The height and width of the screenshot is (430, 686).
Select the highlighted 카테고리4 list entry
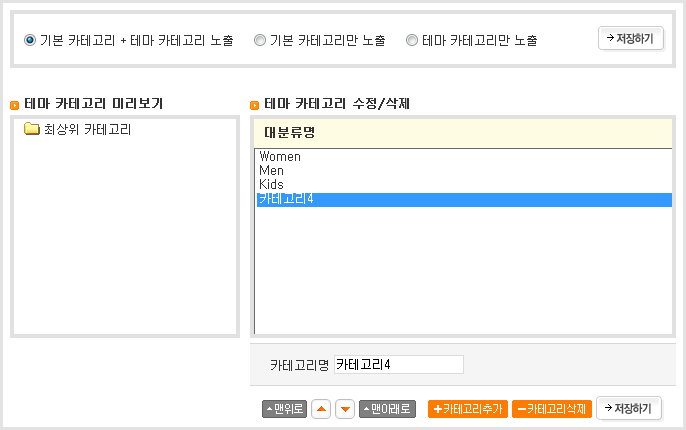pos(287,200)
